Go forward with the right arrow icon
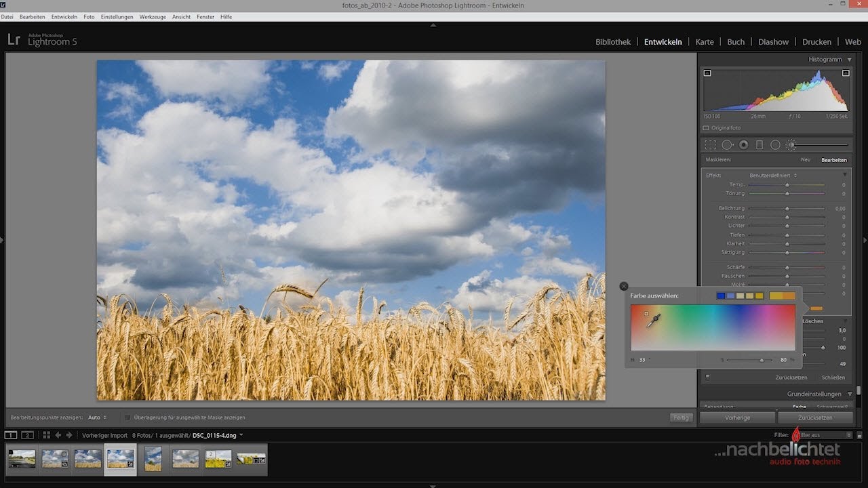Image resolution: width=868 pixels, height=488 pixels. click(x=68, y=435)
